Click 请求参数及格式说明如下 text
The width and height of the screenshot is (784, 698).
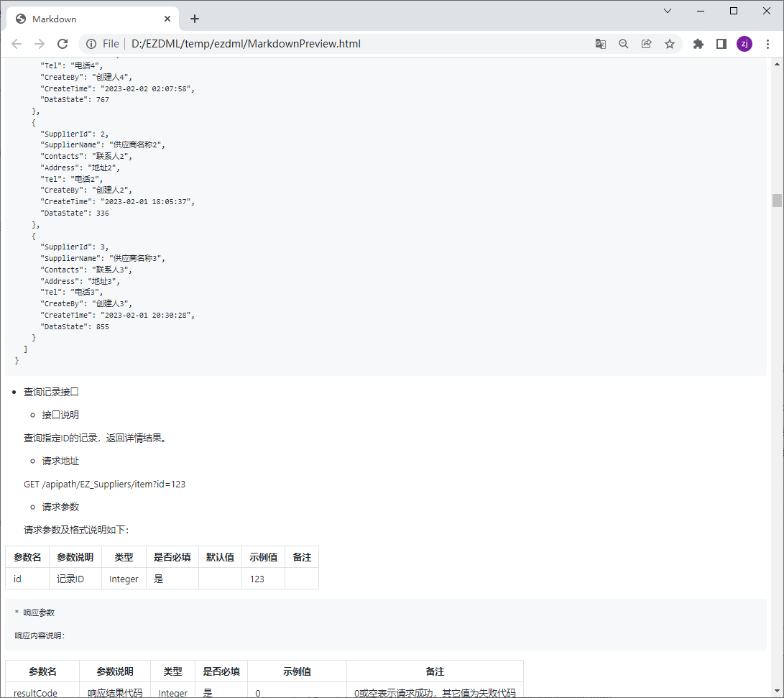point(76,530)
